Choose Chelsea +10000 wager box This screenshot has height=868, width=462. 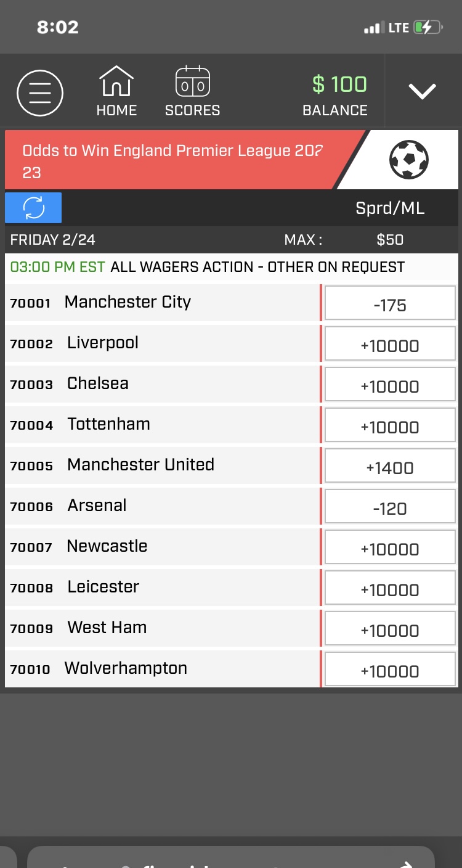(390, 387)
